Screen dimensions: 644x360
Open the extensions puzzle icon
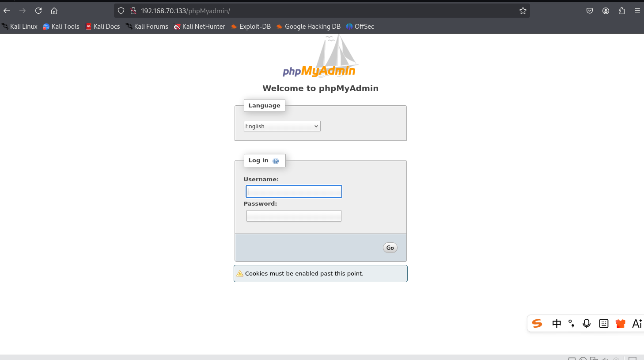pos(621,11)
